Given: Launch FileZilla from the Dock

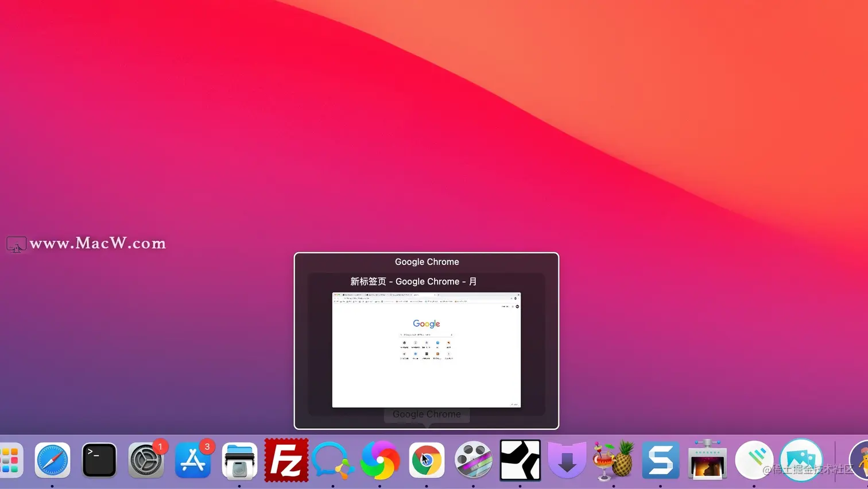Looking at the screenshot, I should (x=286, y=460).
